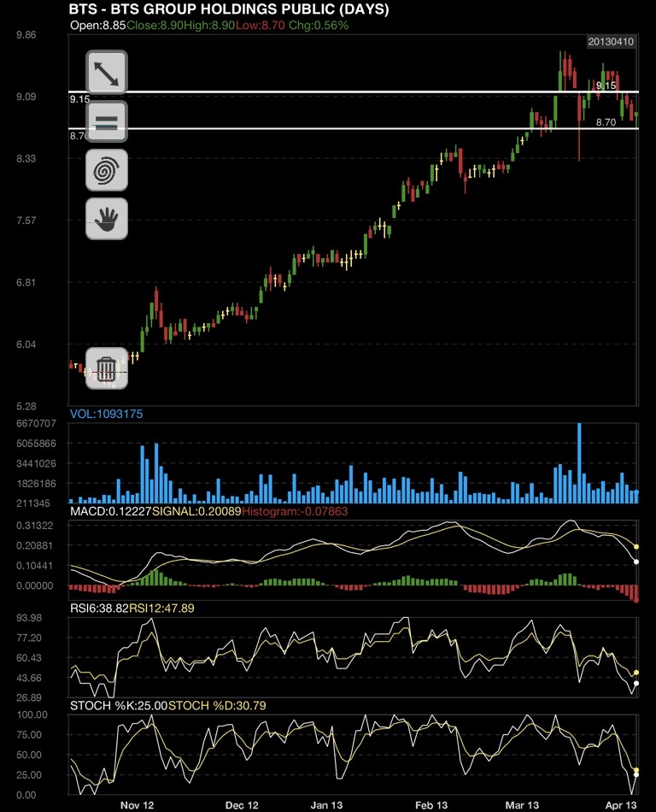This screenshot has height=812, width=656.
Task: Click the STOCH %K:25.00 readout
Action: (x=119, y=706)
